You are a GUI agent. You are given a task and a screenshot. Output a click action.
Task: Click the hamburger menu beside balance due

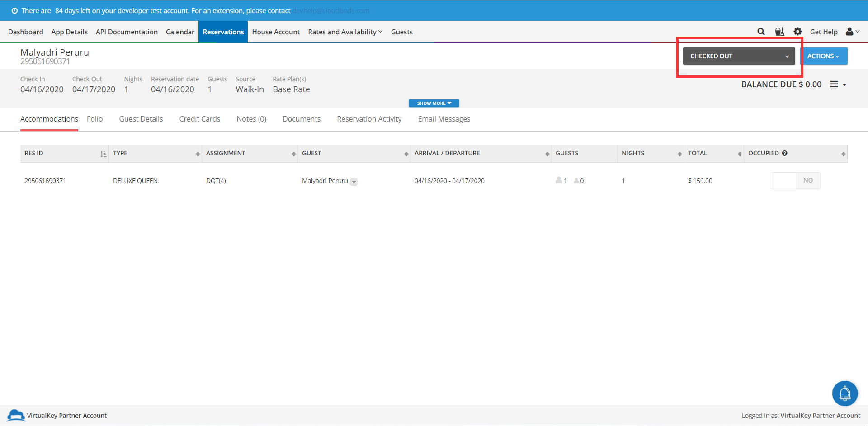[x=838, y=84]
